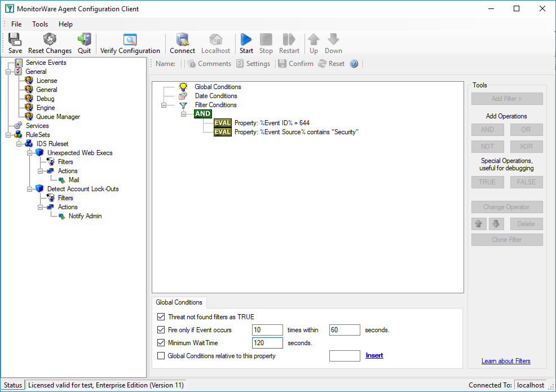Click the times within seconds field

pyautogui.click(x=345, y=330)
